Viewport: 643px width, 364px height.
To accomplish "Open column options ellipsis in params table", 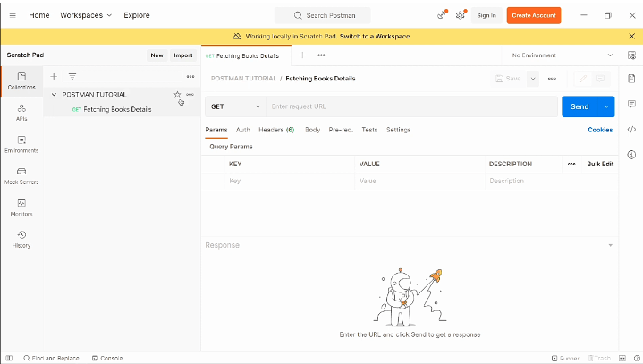I will [571, 164].
